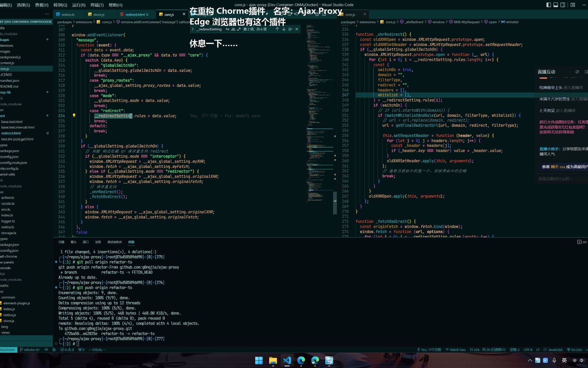Viewport: 588px width, 368px height.
Task: Close core.js tab in right editor group
Action: coord(365,14)
